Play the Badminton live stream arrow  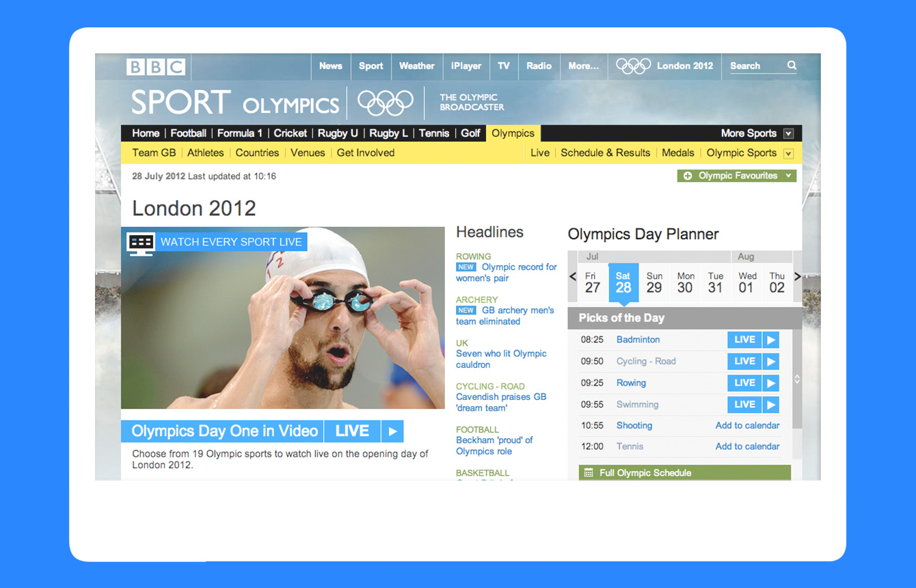tap(771, 340)
